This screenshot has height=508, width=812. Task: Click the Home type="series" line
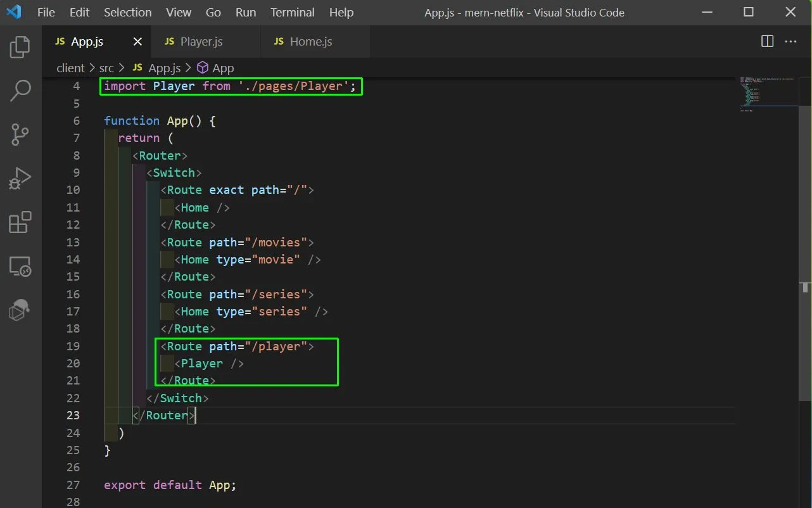[x=251, y=312]
